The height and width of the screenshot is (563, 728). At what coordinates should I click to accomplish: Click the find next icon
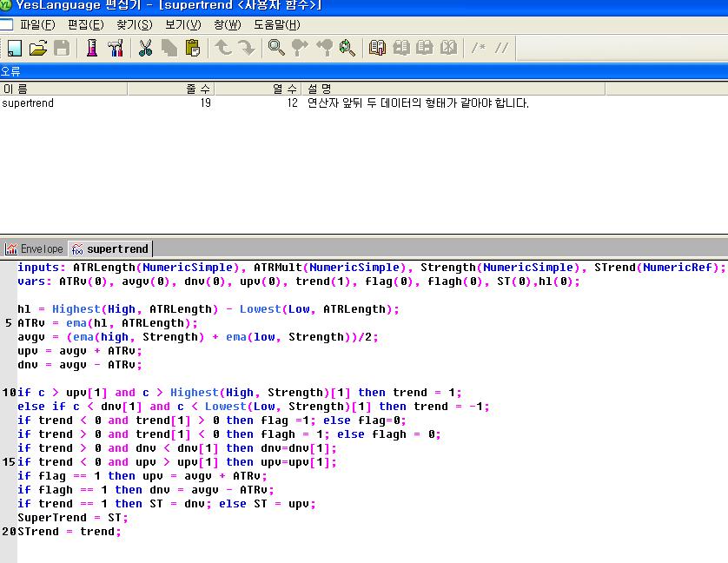(x=324, y=48)
